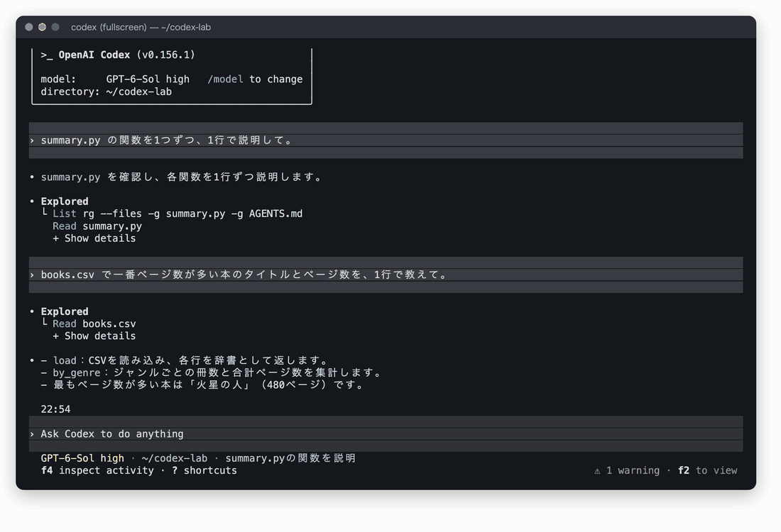Click 'summary.py を確認し、各関数を' reply line
The width and height of the screenshot is (781, 532).
point(182,177)
